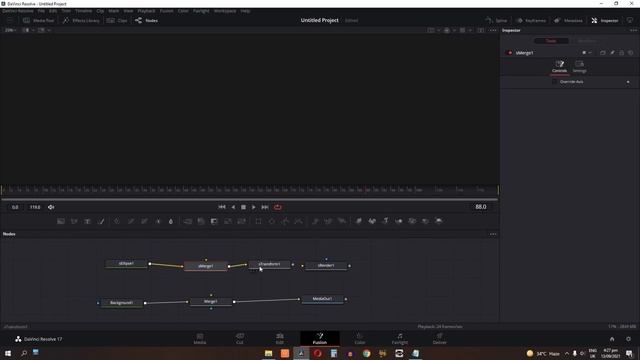Select the Background1 node
640x360 pixels.
point(122,303)
